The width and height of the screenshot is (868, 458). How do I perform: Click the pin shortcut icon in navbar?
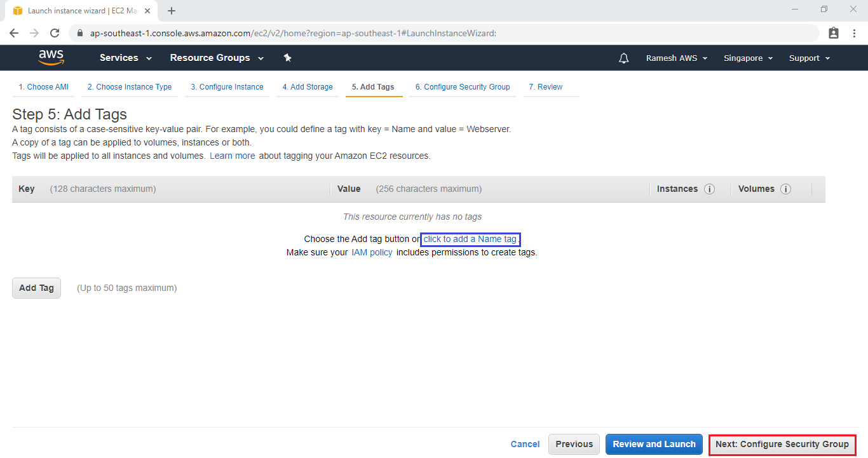point(287,58)
